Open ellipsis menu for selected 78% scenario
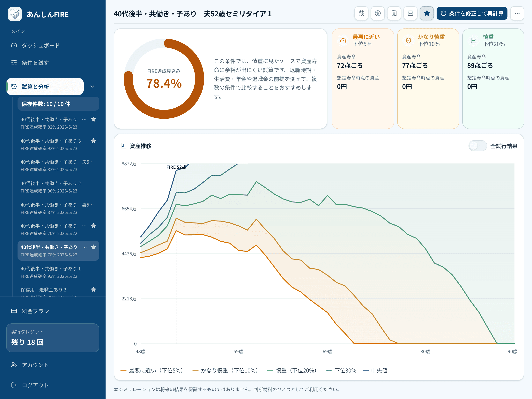The width and height of the screenshot is (532, 399). 85,247
